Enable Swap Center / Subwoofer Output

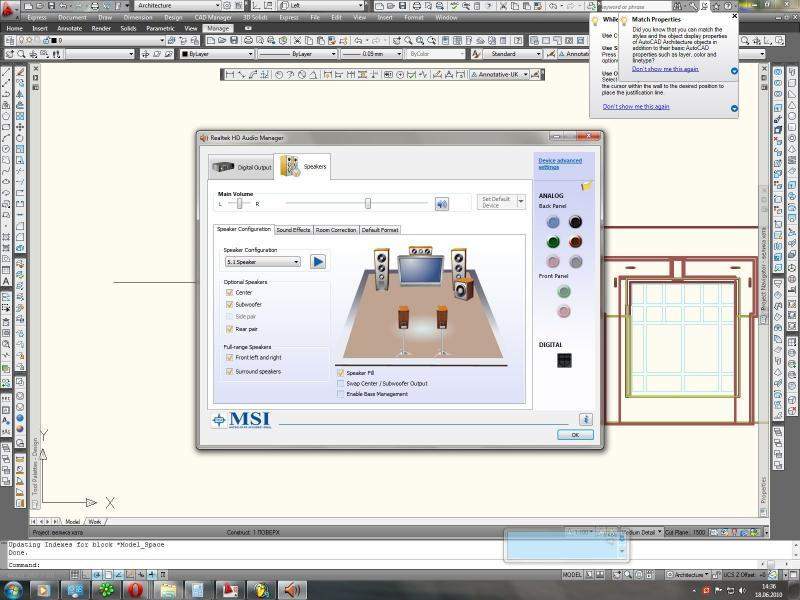[x=341, y=383]
